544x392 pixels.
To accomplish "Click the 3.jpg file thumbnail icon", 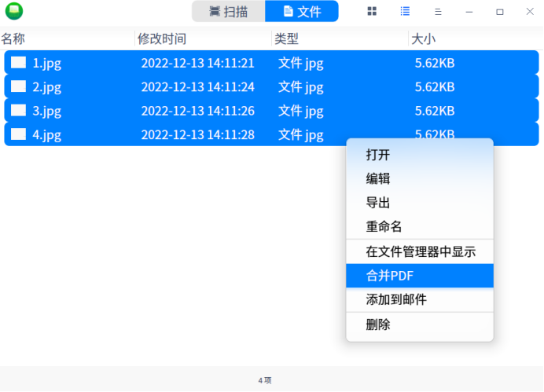I will (18, 111).
